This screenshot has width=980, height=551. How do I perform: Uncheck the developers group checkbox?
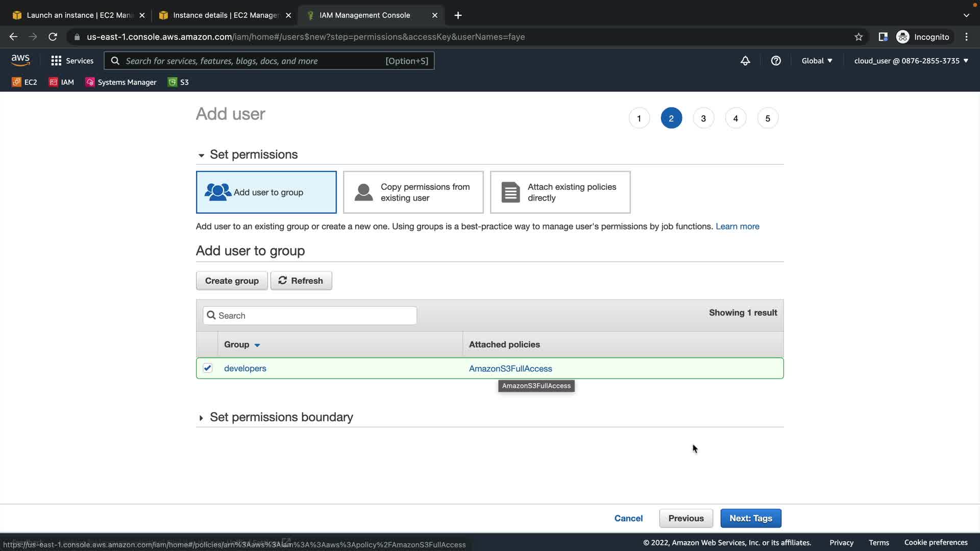coord(207,368)
